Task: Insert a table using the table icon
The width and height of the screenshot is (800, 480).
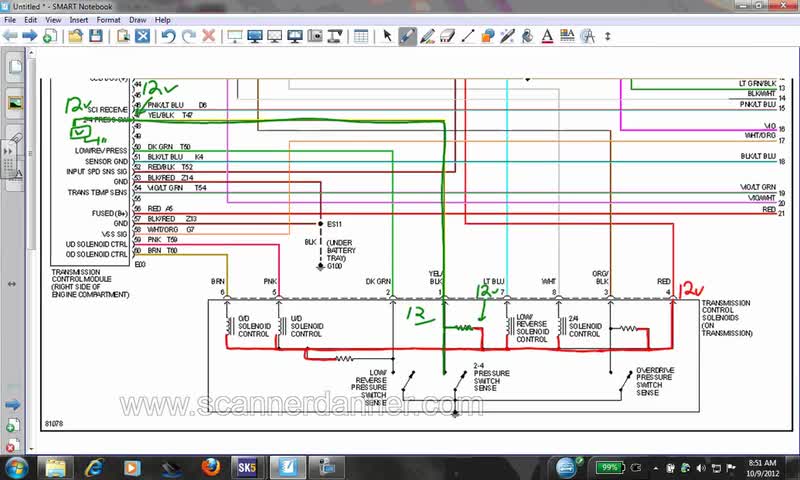Action: pos(361,36)
